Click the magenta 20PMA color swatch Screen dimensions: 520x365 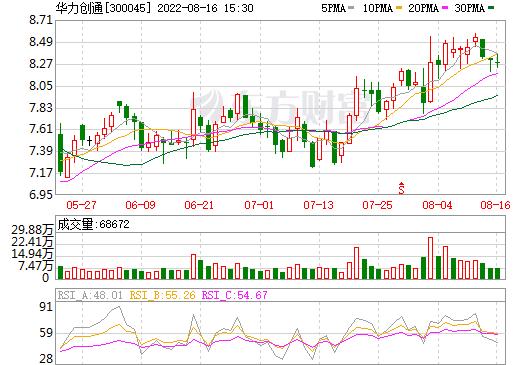coord(445,8)
